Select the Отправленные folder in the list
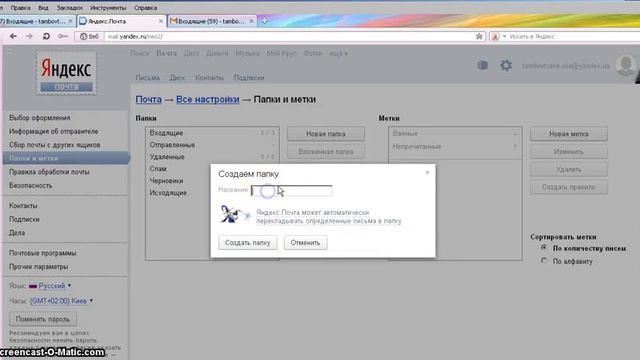The height and width of the screenshot is (360, 640). (212, 145)
